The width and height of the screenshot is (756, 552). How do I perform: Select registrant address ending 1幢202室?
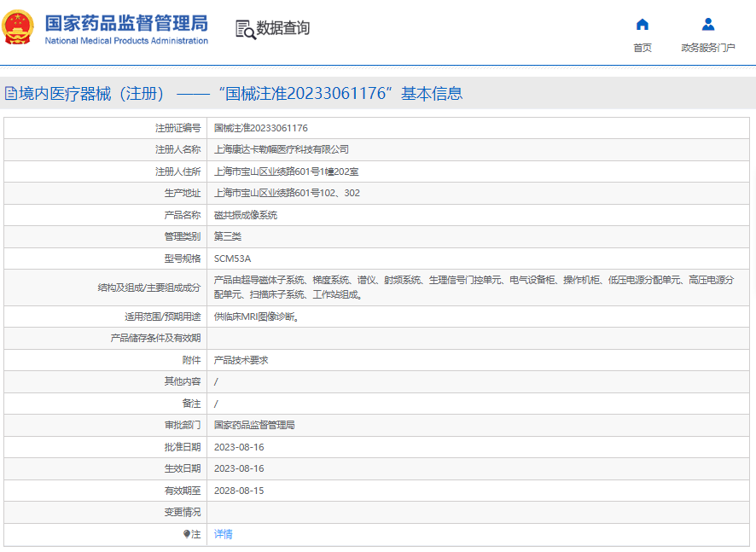coord(287,171)
